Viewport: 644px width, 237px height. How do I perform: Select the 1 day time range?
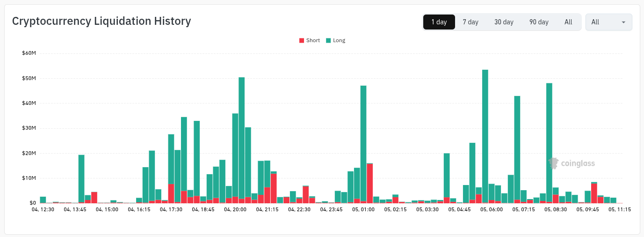[x=439, y=22]
